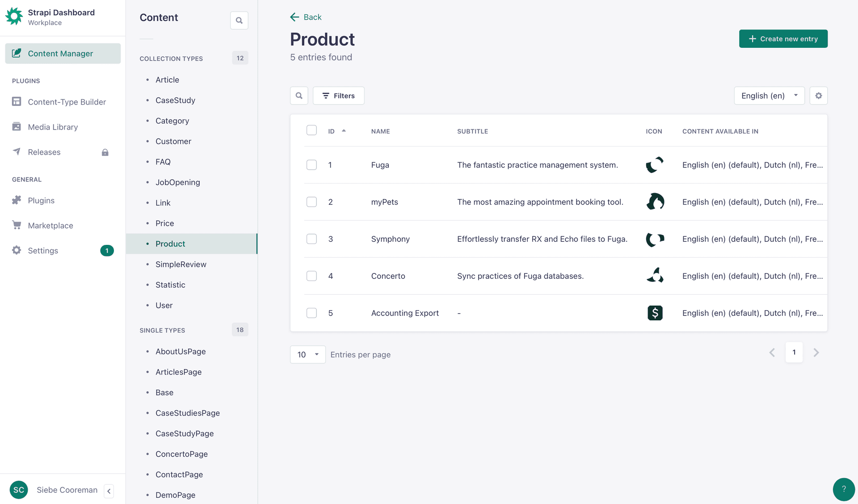Search product entries with magnifier button
Screen dimensions: 858x504
tap(299, 96)
